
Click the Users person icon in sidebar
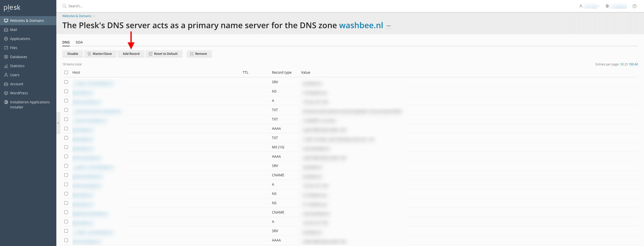6,75
